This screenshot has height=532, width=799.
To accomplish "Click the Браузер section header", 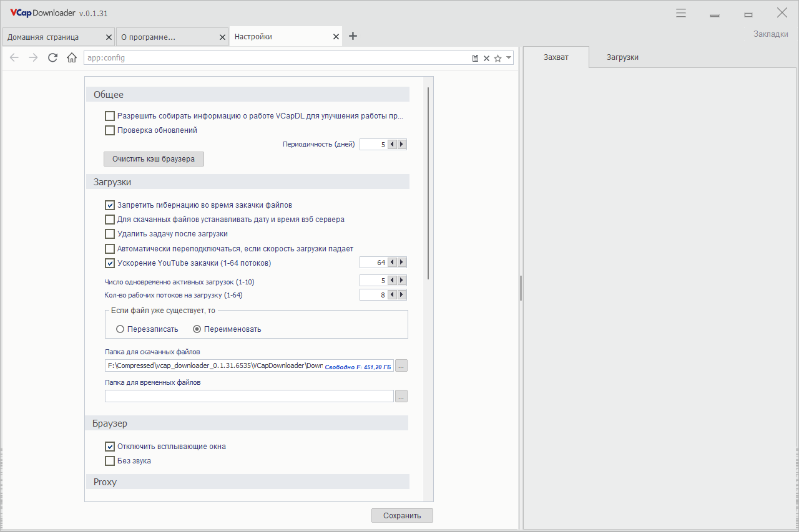I will click(x=247, y=423).
